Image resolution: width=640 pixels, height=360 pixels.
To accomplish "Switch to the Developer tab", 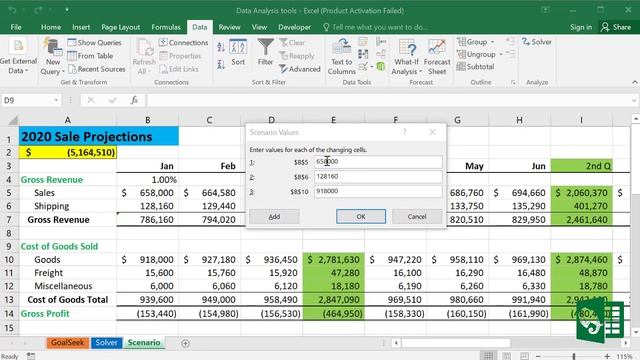I will (x=294, y=27).
